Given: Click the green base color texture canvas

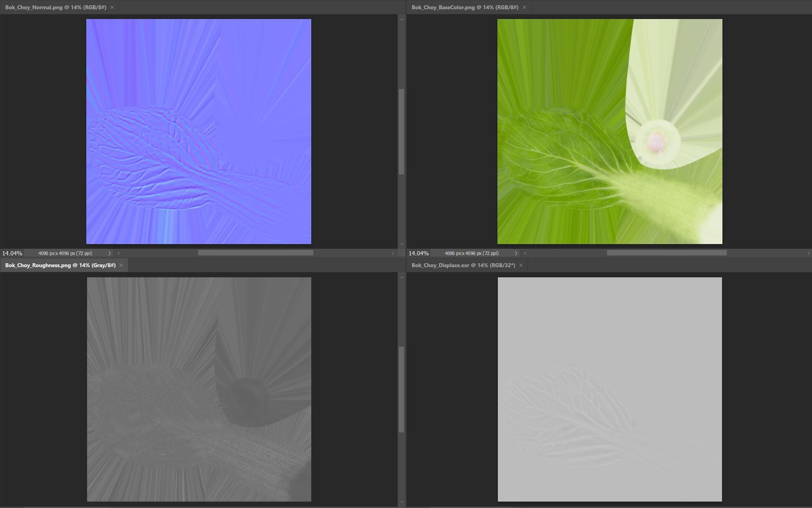Looking at the screenshot, I should point(610,131).
